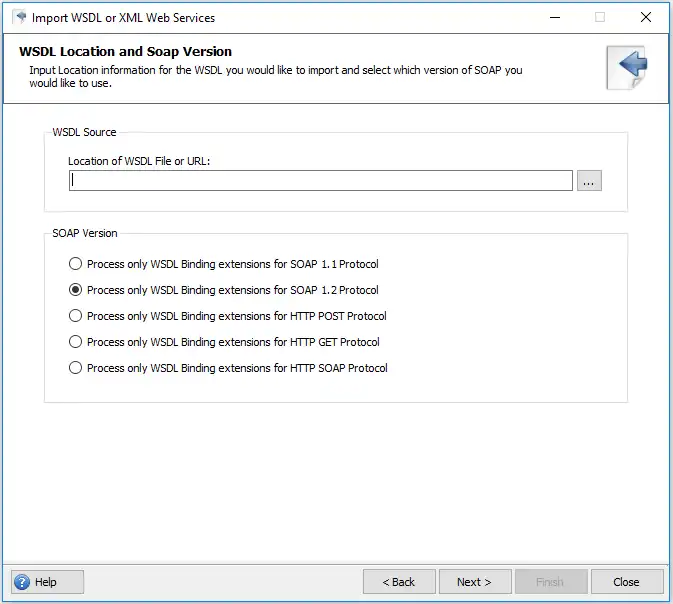Open file browser with the ellipsis button
The image size is (673, 604).
[x=589, y=180]
